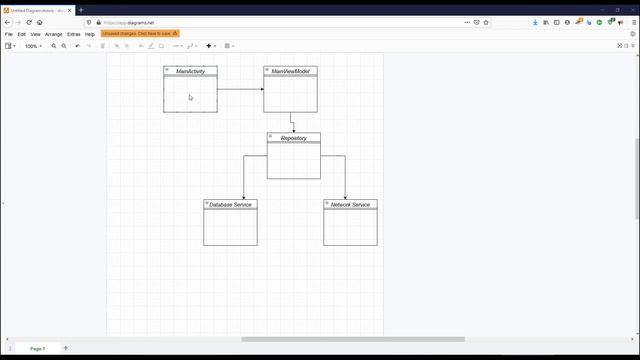Select the MainViewModel title text

(x=291, y=71)
